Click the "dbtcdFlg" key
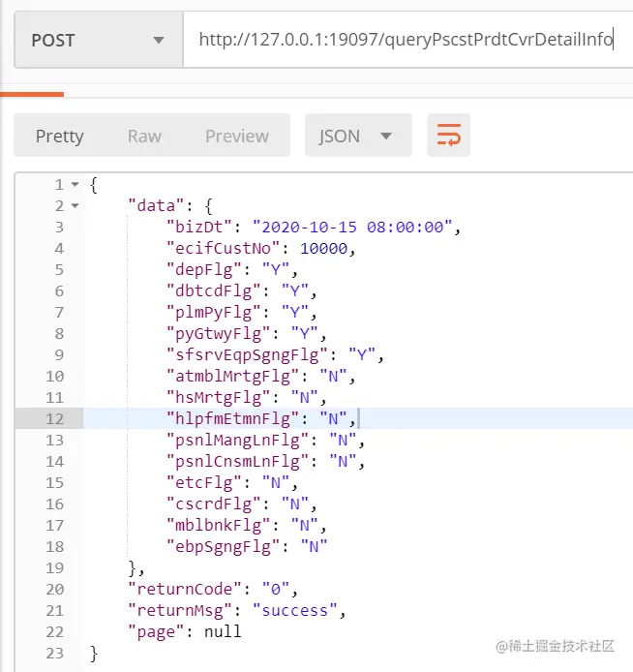Screen dimensions: 633x672 213,291
